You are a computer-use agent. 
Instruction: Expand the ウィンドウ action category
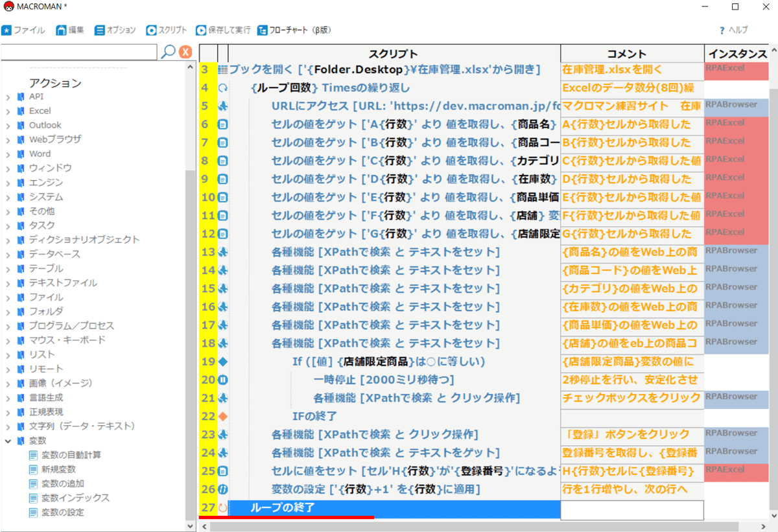[8, 168]
